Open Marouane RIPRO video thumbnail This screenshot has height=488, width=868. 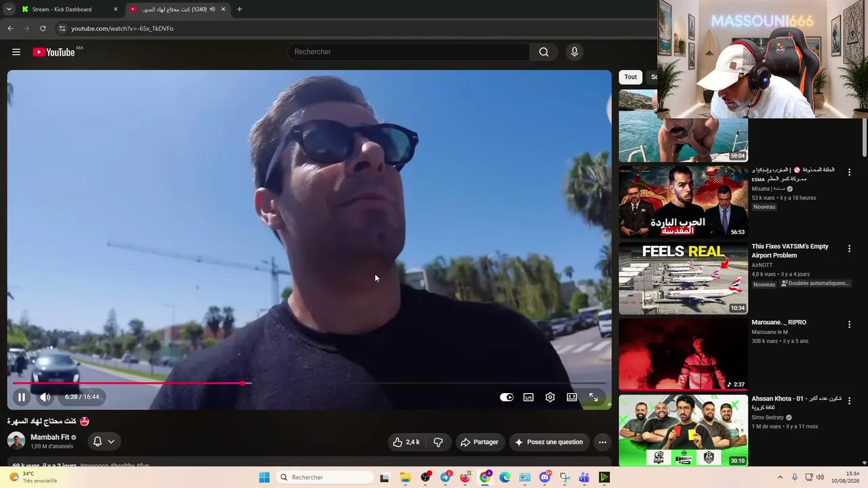[x=684, y=354]
